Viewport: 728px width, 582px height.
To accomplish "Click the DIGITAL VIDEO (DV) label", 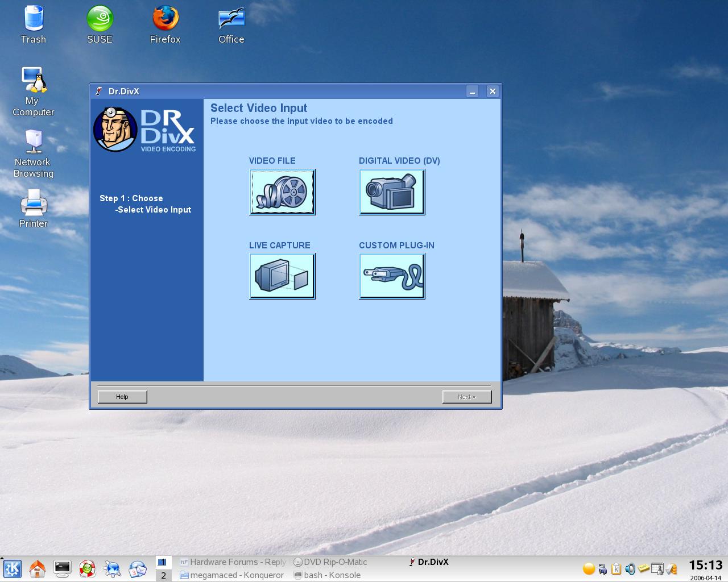I will (399, 161).
